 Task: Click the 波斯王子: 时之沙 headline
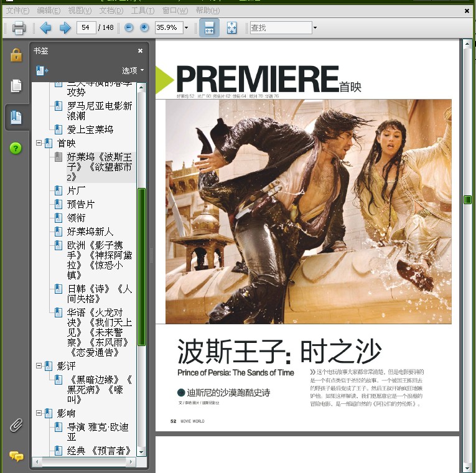tap(279, 352)
